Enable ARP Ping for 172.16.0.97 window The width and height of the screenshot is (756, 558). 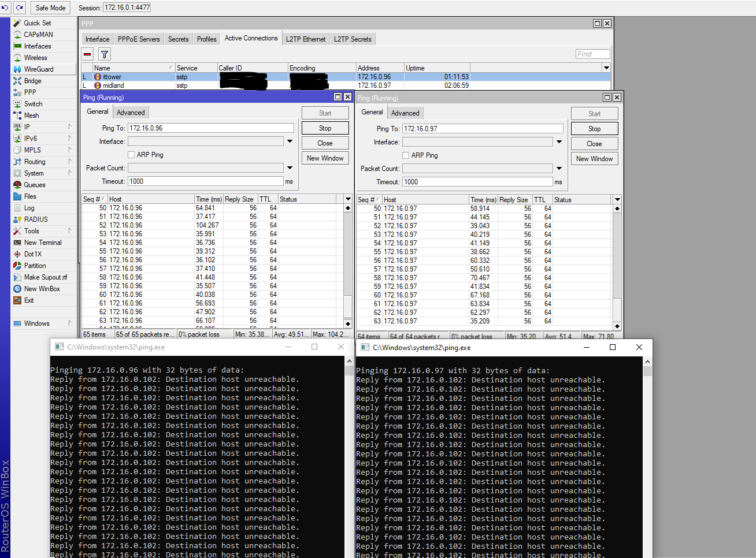click(406, 155)
